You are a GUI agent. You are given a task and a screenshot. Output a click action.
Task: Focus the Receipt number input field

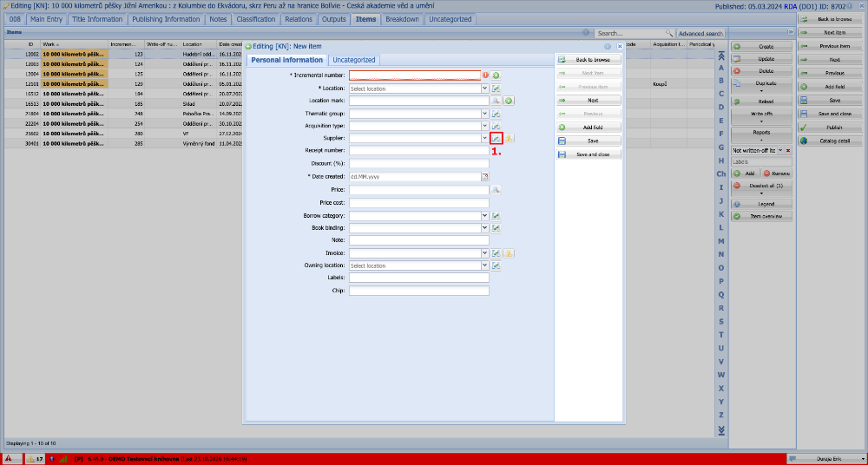pyautogui.click(x=419, y=150)
